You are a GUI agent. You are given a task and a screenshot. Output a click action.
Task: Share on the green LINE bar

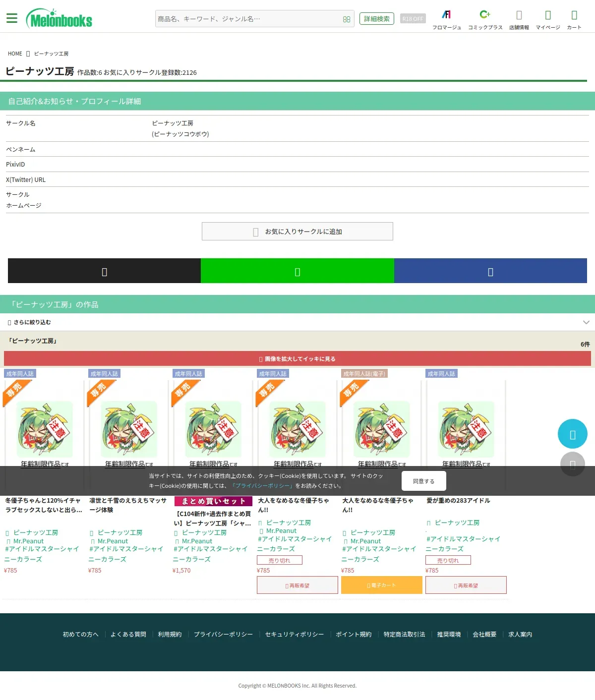(297, 271)
